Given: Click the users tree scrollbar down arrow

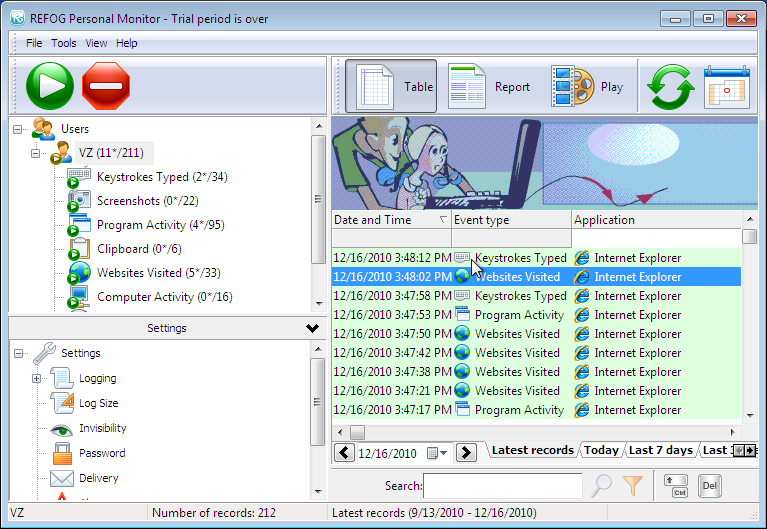Looking at the screenshot, I should point(319,303).
